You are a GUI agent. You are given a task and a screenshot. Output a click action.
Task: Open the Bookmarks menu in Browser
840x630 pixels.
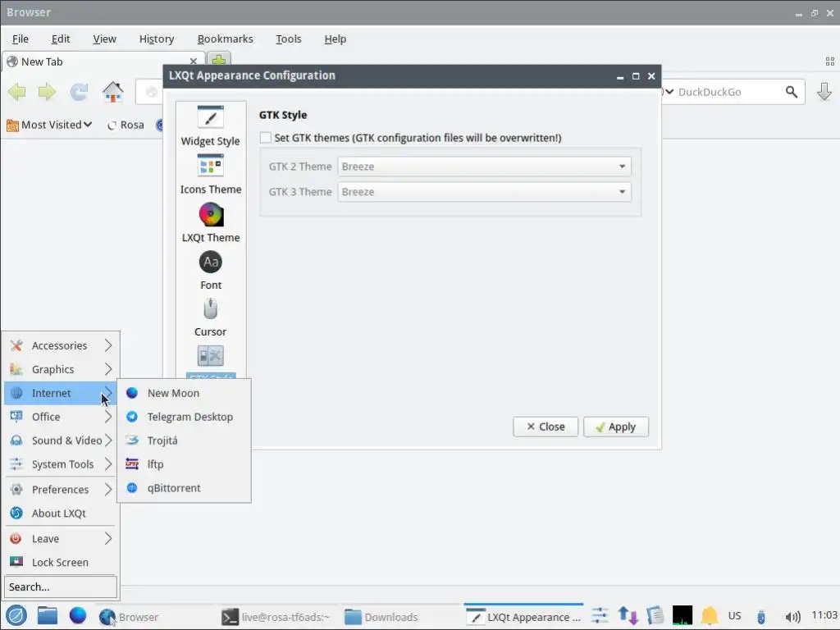click(x=225, y=39)
